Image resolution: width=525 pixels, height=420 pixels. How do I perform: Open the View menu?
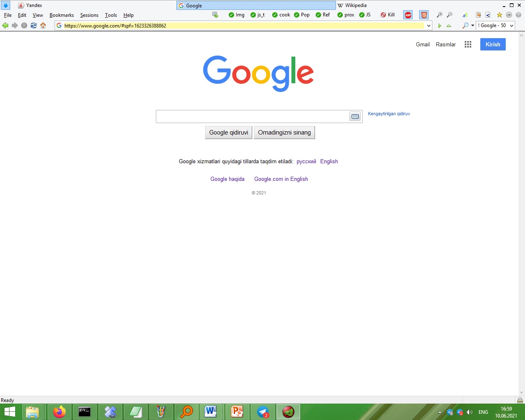38,15
